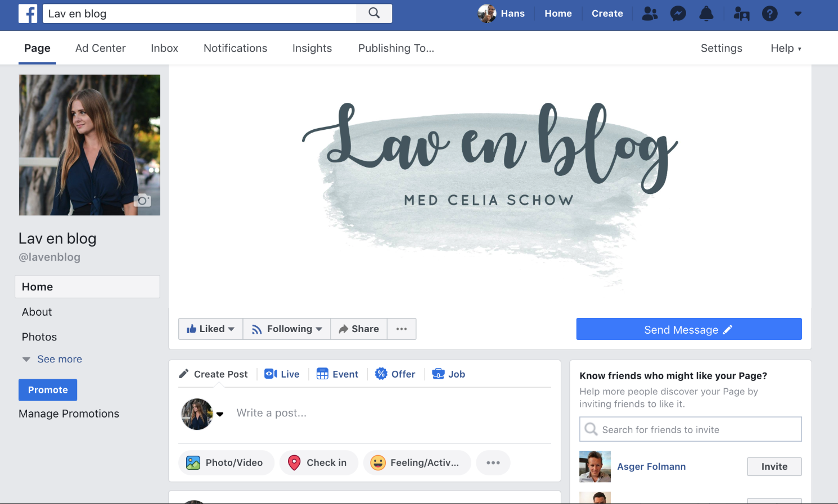838x504 pixels.
Task: Switch to the Insights tab
Action: pos(312,48)
